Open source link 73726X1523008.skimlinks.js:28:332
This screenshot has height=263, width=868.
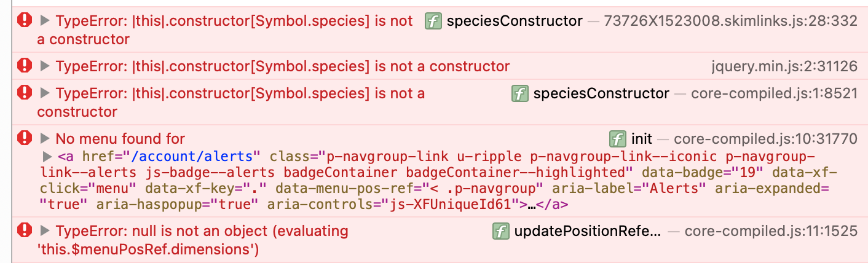(730, 22)
